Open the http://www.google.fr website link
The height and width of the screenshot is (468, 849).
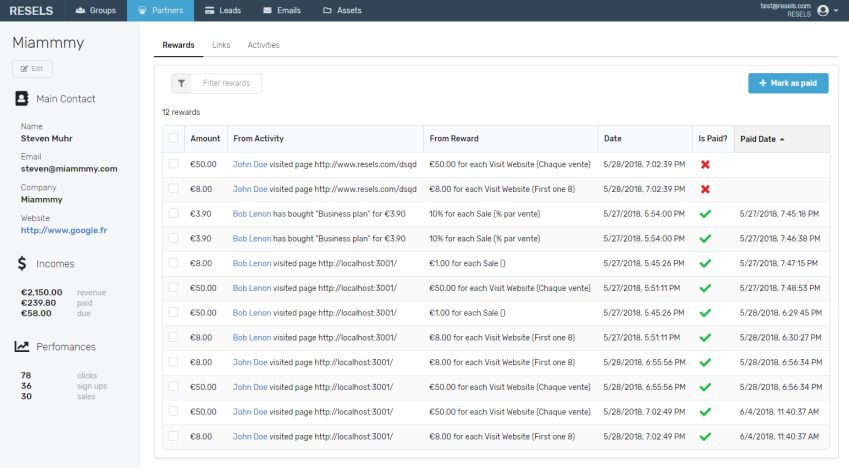pyautogui.click(x=63, y=230)
